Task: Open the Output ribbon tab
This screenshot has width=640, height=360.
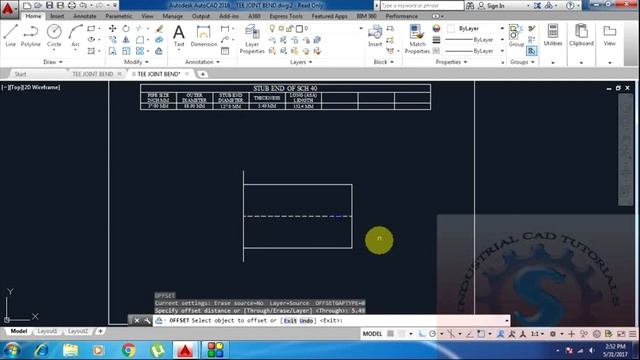Action: pyautogui.click(x=201, y=16)
